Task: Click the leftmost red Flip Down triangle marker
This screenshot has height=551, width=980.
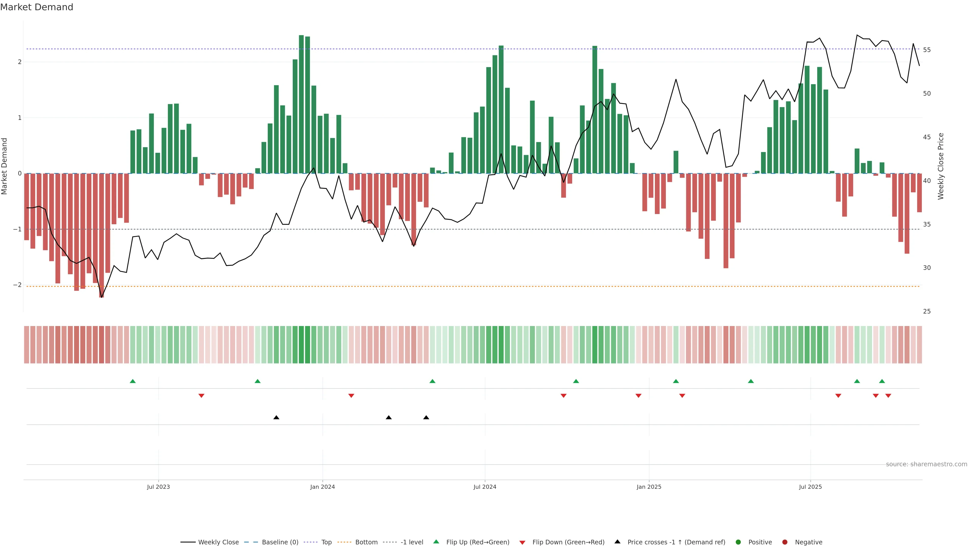Action: tap(201, 396)
